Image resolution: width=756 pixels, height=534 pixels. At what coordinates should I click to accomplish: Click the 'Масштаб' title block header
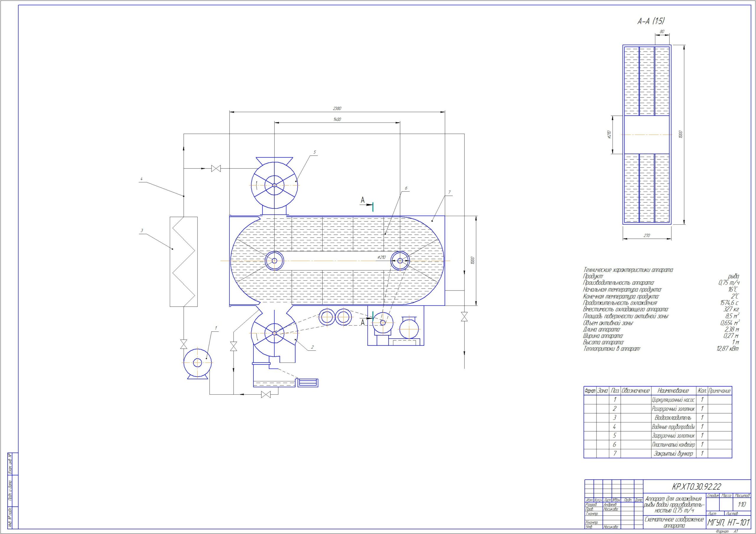pyautogui.click(x=742, y=495)
